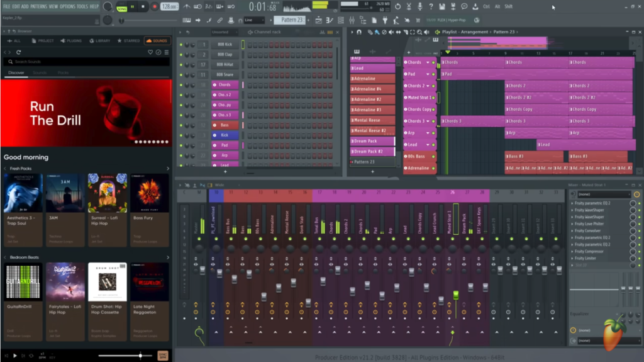Click the shopping cart content library icon
Screen dimensions: 644x362
tap(418, 20)
